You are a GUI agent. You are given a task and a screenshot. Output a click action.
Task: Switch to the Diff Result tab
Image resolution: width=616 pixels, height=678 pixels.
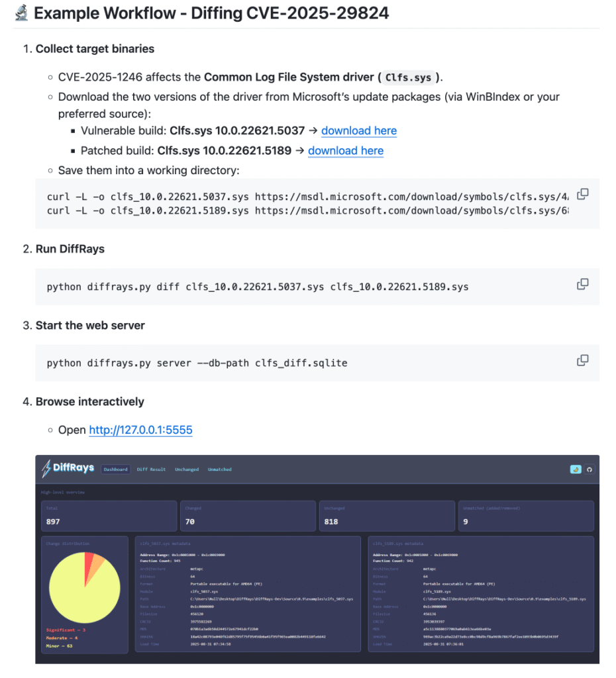coord(151,469)
